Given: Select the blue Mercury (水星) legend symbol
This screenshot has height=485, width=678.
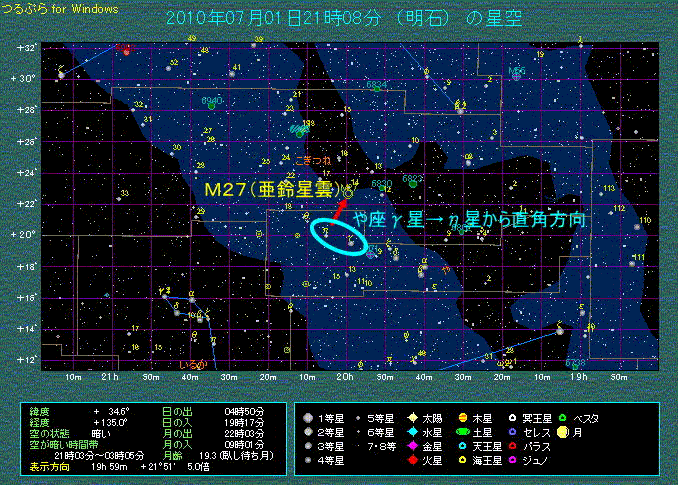Looking at the screenshot, I should click(412, 432).
